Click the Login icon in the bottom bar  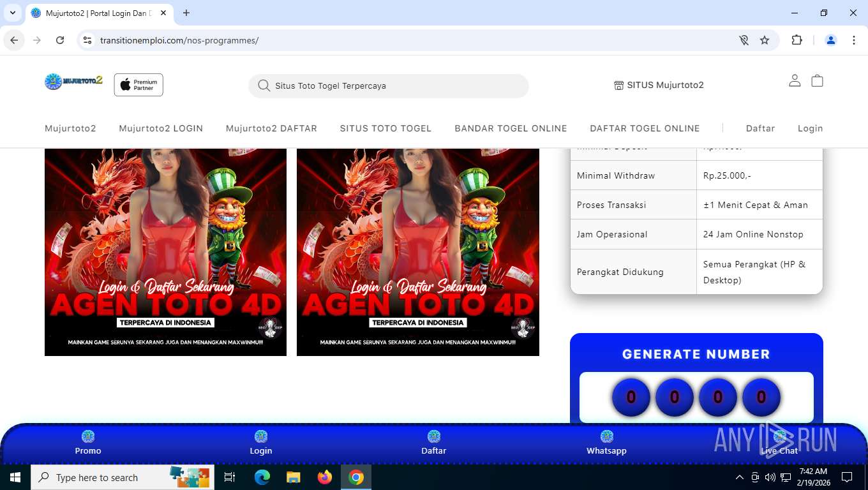pos(261,436)
